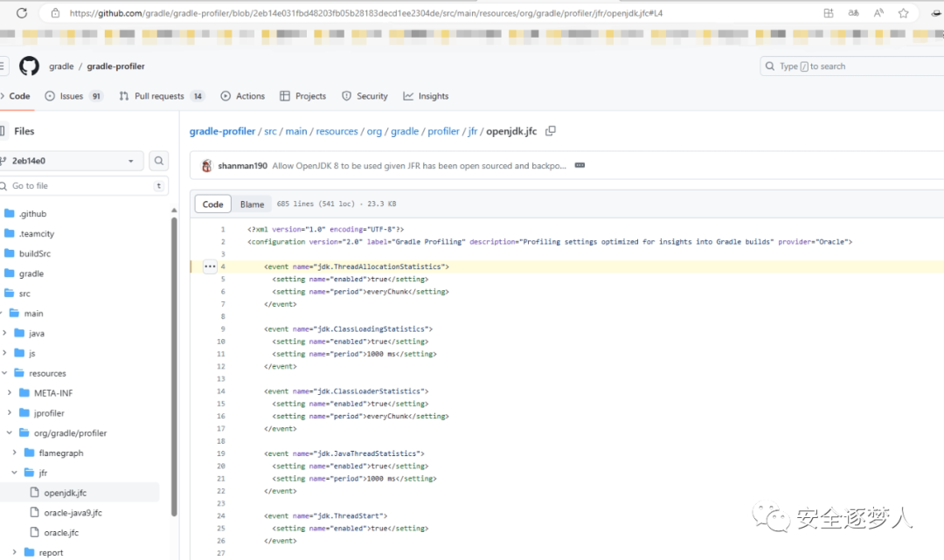
Task: Open the Issues tab
Action: [x=73, y=95]
